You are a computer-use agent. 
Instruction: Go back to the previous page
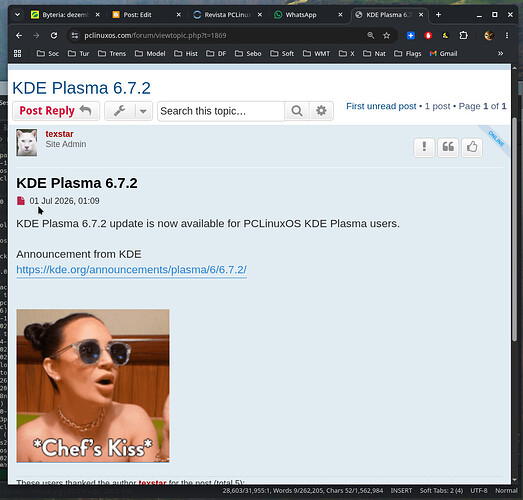pyautogui.click(x=19, y=35)
